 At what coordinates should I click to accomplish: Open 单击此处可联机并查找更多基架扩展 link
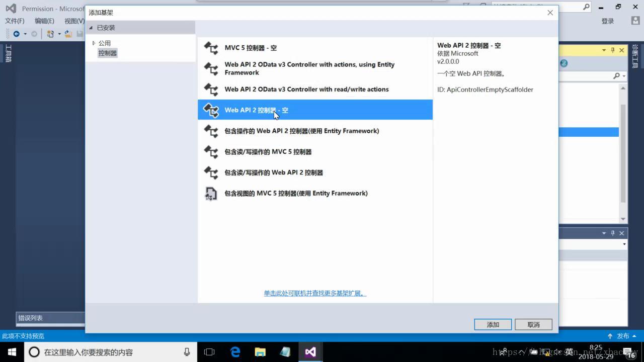[x=315, y=293]
